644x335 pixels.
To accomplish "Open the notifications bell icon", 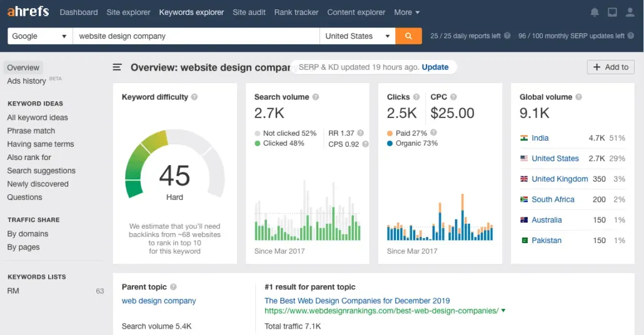I will coord(595,12).
